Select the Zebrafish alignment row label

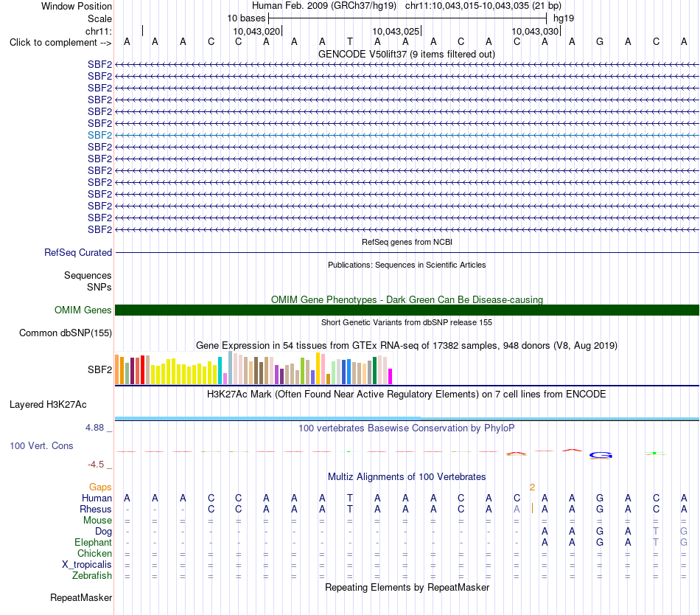tap(92, 576)
